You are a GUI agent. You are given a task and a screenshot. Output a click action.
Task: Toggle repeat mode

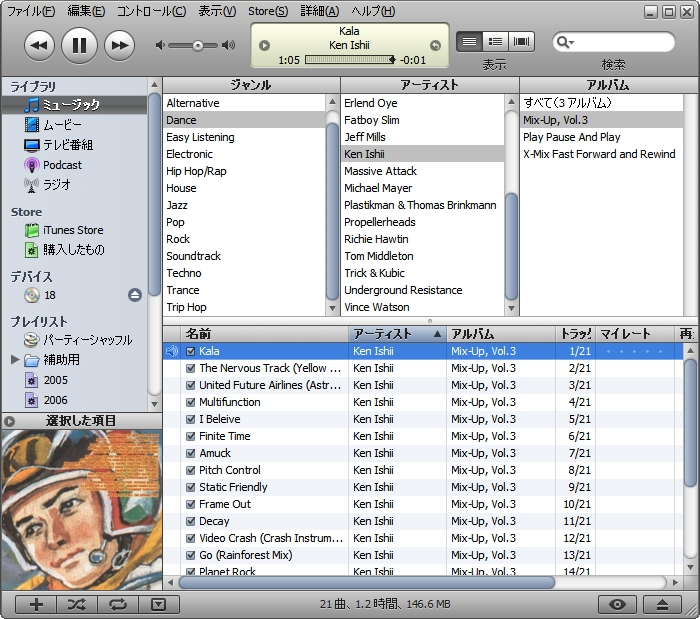(x=118, y=605)
